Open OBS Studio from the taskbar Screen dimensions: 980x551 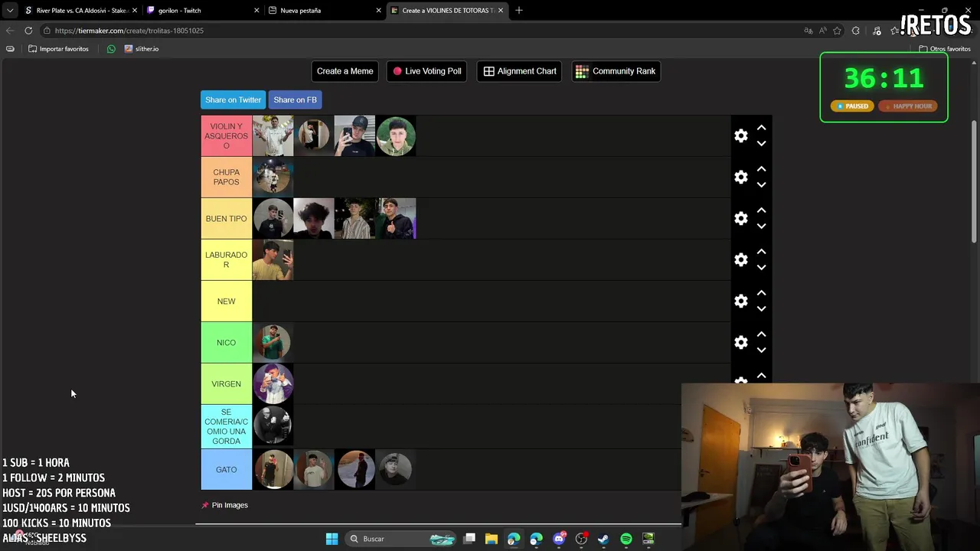click(581, 539)
